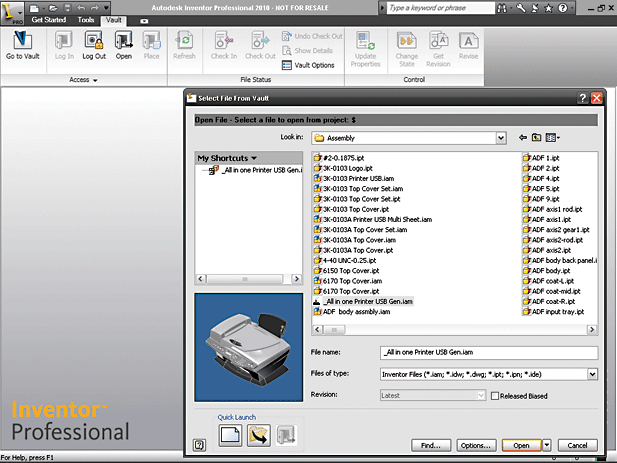617x463 pixels.
Task: Click the Check In icon
Action: point(224,41)
